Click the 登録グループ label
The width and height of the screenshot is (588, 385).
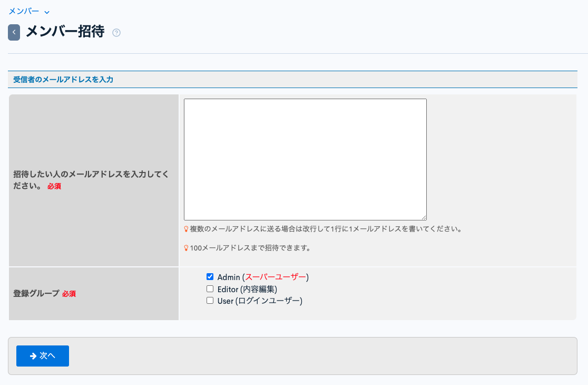coord(36,293)
